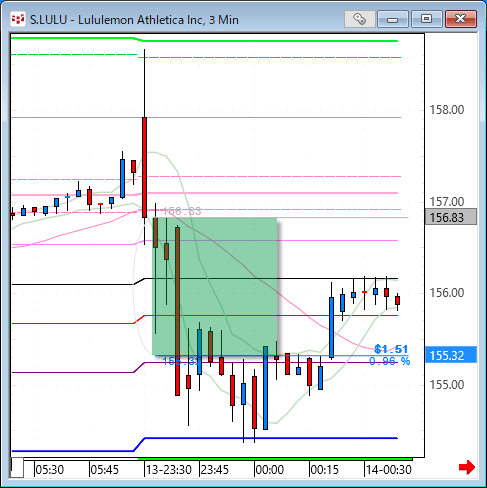
Task: Click the $1.51 measurement readout
Action: [391, 349]
